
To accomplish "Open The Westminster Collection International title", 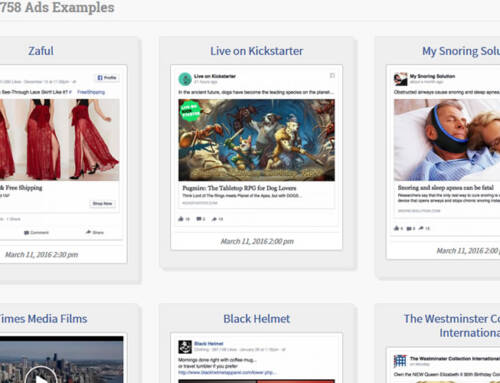I will point(452,326).
